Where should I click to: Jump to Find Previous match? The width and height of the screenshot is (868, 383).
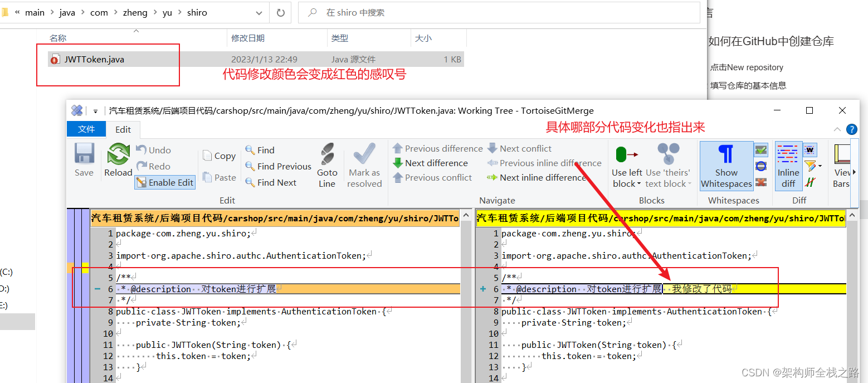coord(279,166)
